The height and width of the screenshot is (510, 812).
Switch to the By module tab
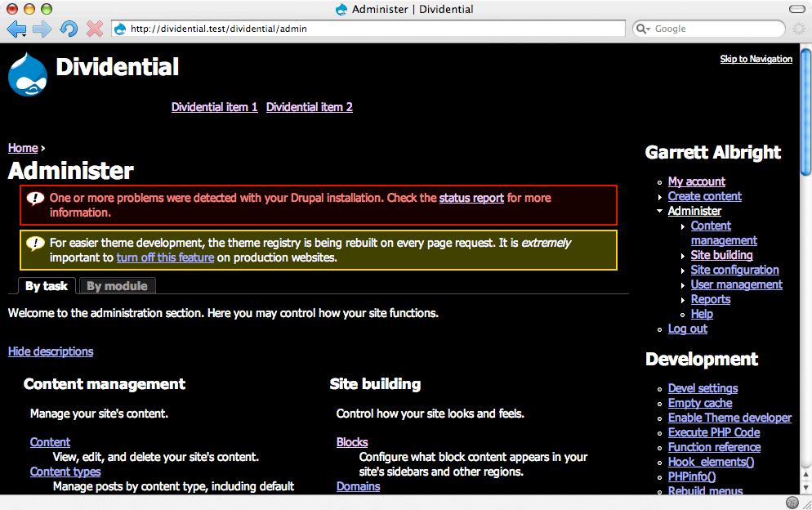pyautogui.click(x=118, y=286)
